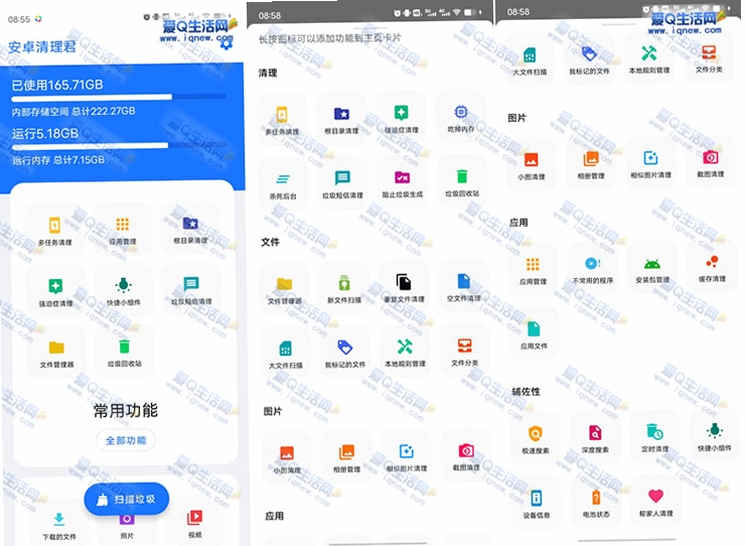Open the 阻止垃圾生成 tool

click(402, 182)
